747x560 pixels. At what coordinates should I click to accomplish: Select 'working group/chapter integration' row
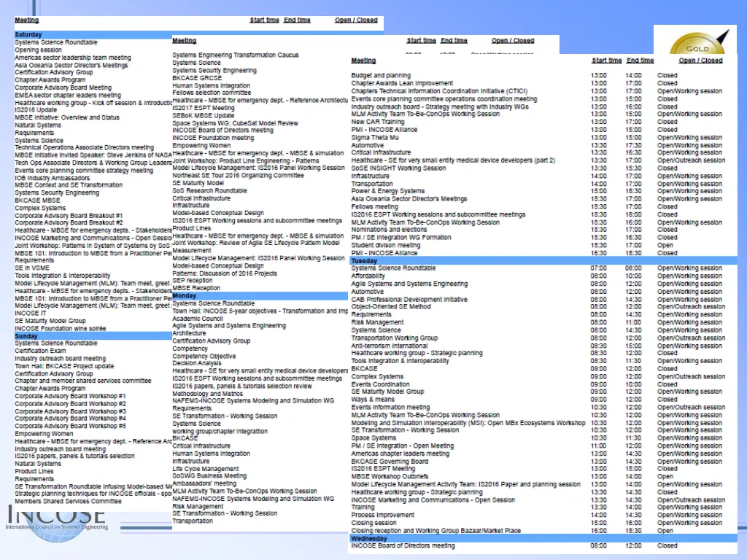point(220,432)
